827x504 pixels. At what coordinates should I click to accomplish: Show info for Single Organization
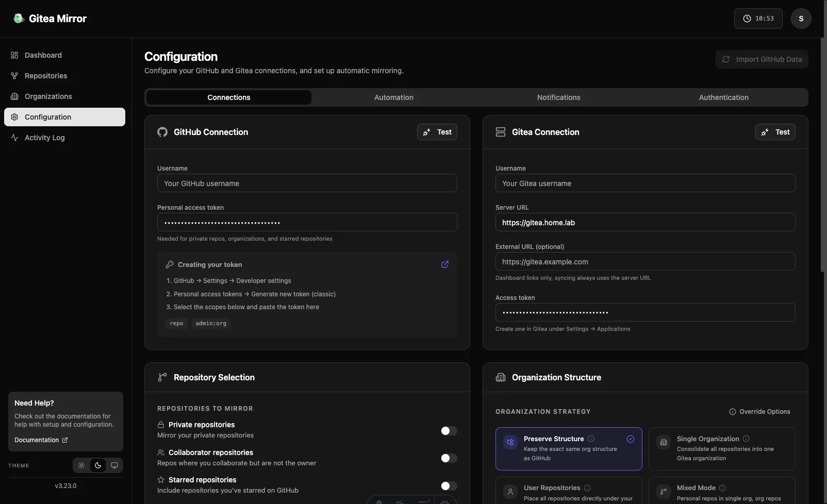746,439
